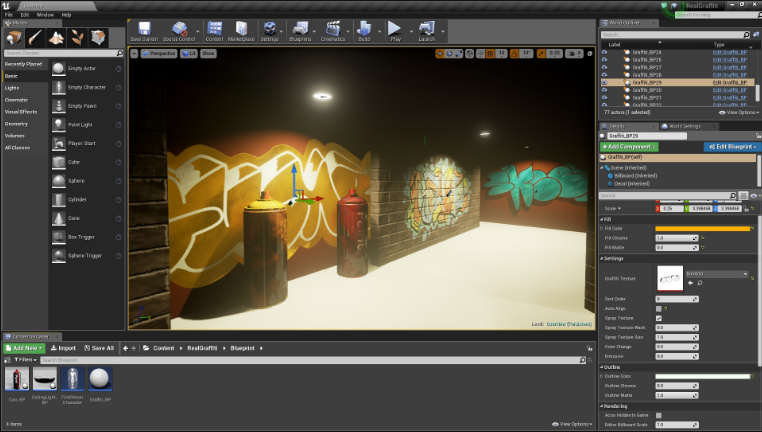762x432 pixels.
Task: Open the Graffiti Texture asset dropdown
Action: click(x=717, y=274)
